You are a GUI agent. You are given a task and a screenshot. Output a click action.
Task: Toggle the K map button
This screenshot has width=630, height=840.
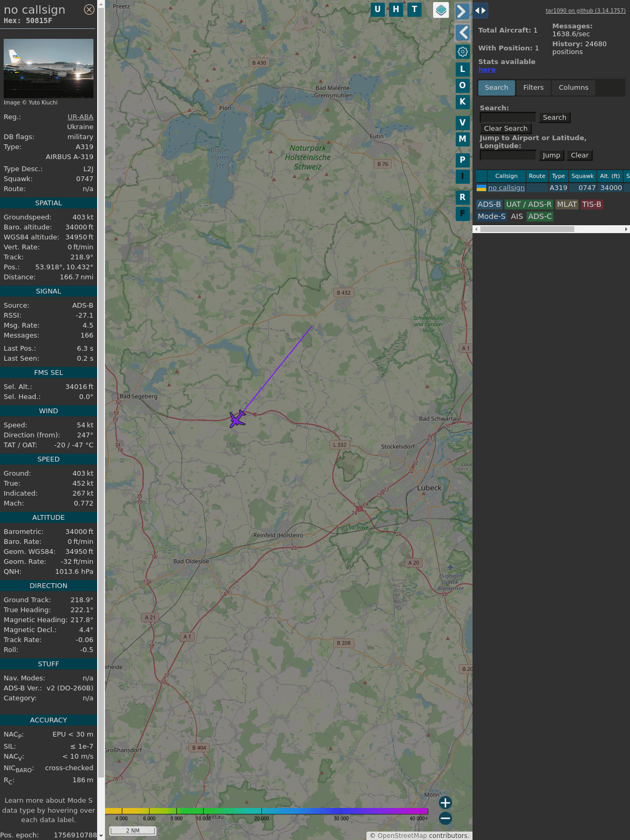click(x=463, y=101)
